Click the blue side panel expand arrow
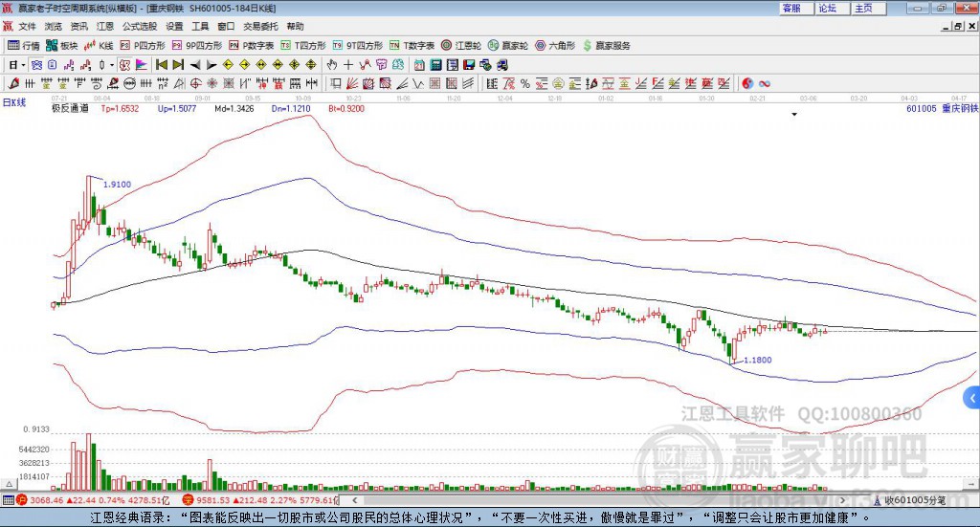Viewport: 980px width, 527px height. 972,398
